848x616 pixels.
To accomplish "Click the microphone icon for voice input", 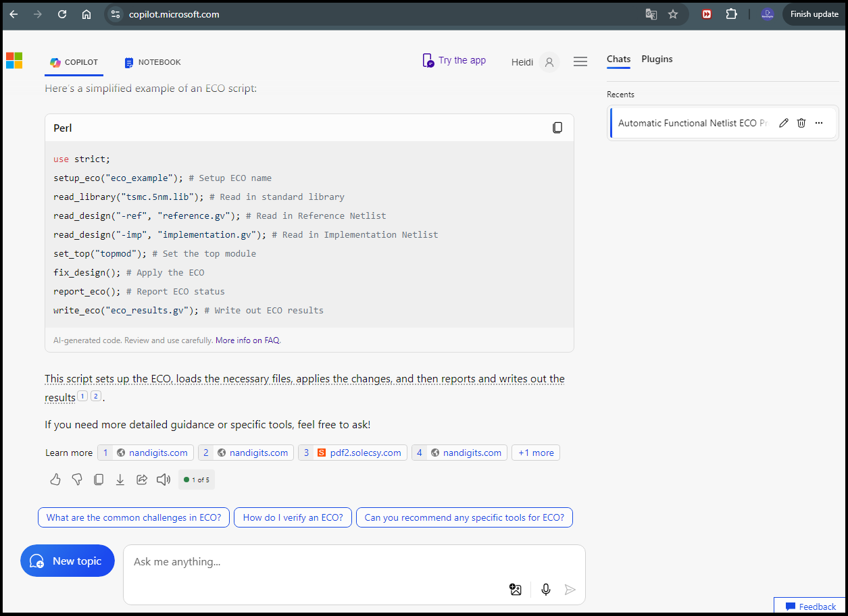I will 546,590.
